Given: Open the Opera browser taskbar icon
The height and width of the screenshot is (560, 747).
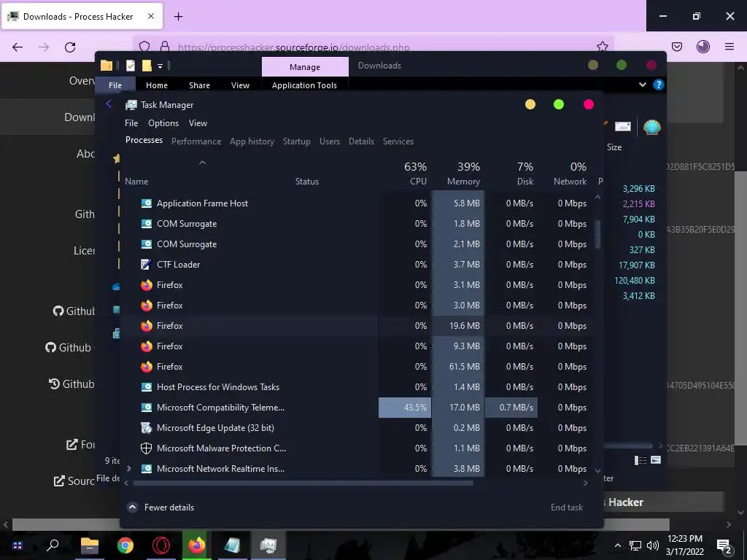Looking at the screenshot, I should 161,545.
